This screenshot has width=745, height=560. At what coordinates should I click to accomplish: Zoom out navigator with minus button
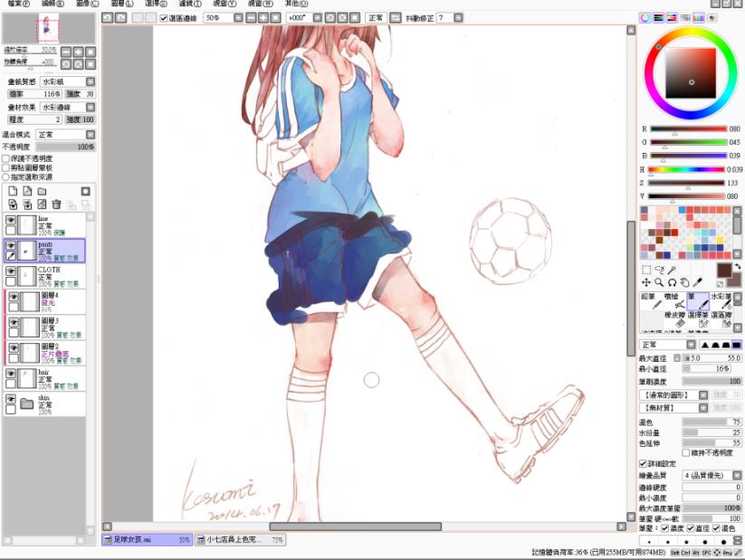pos(66,52)
